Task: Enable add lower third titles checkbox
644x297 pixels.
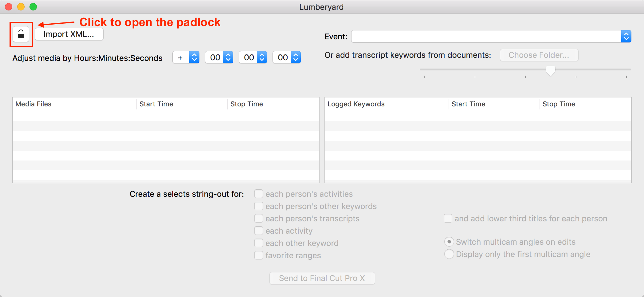Action: [448, 219]
